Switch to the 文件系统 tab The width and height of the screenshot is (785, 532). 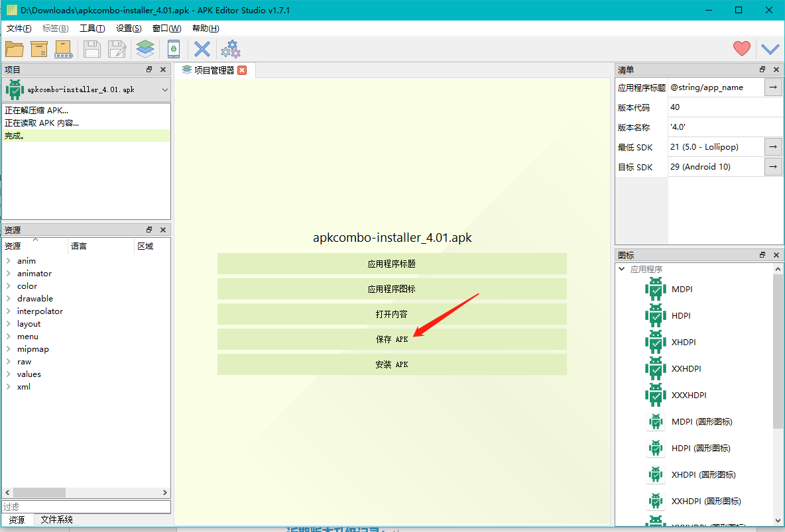click(x=56, y=520)
